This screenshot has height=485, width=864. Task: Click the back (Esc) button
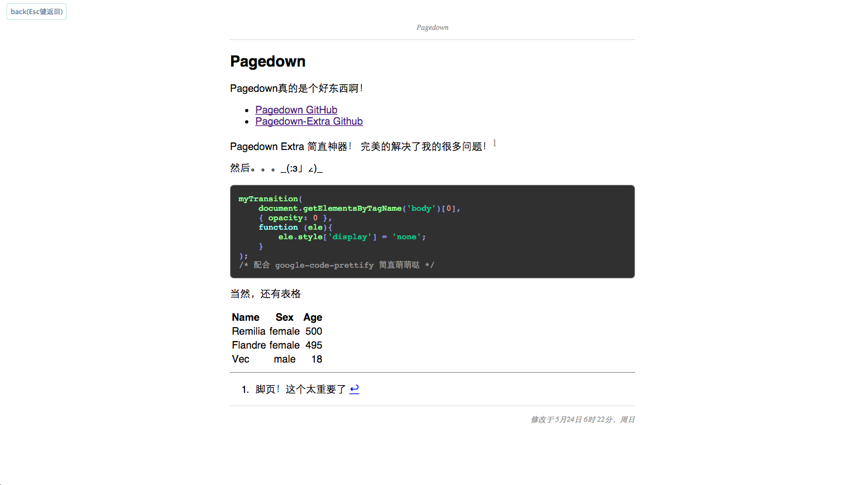(36, 12)
